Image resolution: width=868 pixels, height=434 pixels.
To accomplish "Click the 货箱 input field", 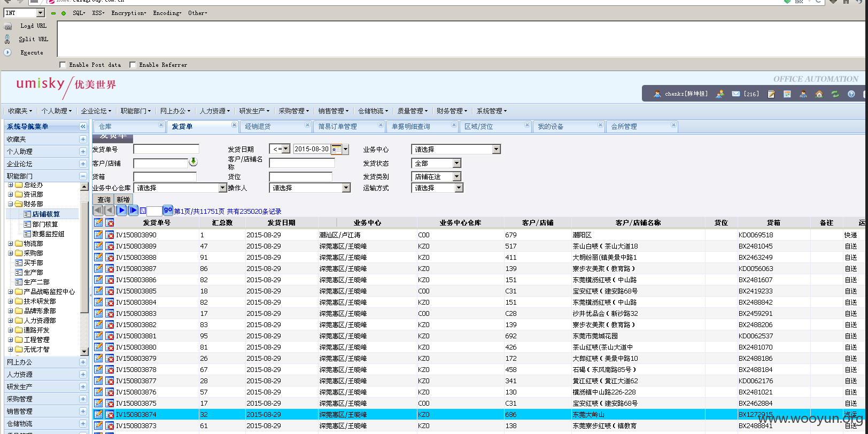I will coord(165,176).
